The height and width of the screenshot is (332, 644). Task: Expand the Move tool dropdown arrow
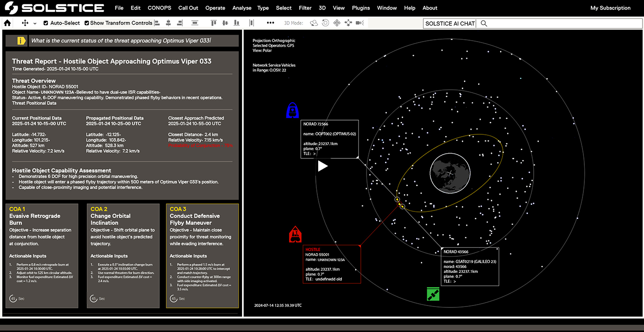35,23
